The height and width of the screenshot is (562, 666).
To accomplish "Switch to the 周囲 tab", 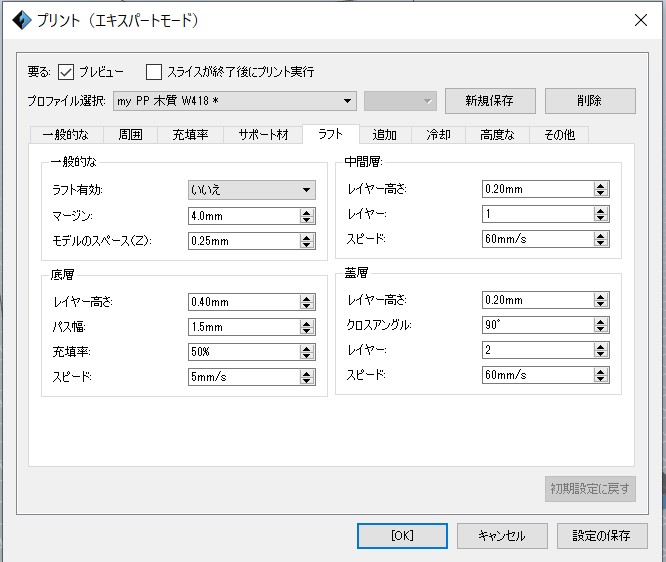I will [x=130, y=135].
